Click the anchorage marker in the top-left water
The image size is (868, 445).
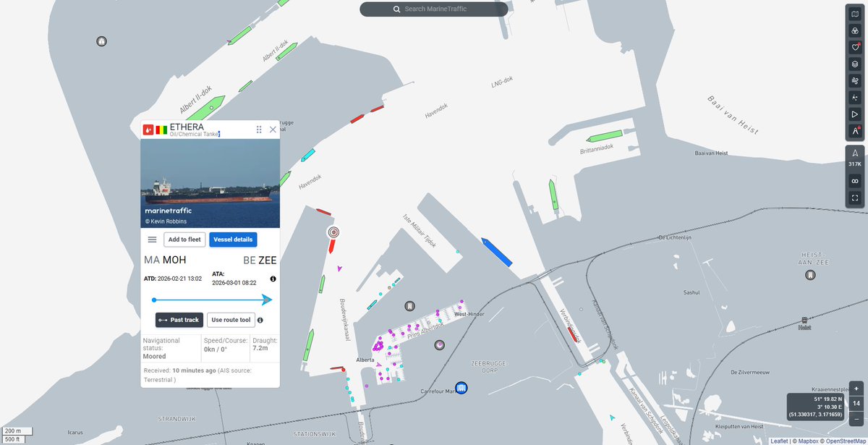[101, 41]
